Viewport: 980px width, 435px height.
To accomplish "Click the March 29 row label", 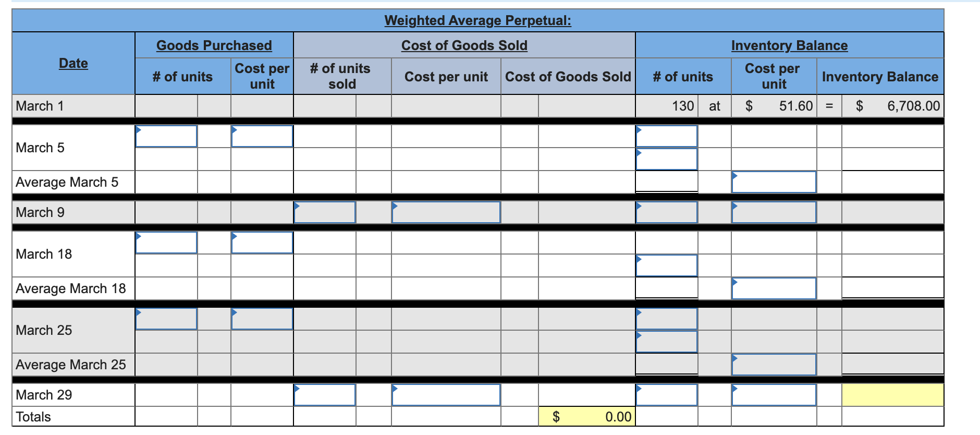I will [44, 395].
